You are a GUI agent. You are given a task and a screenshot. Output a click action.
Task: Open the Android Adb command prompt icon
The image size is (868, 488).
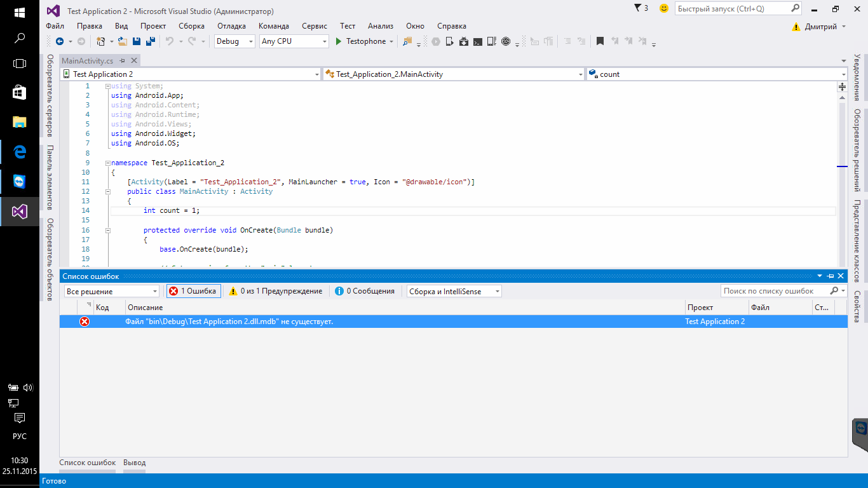(x=477, y=41)
